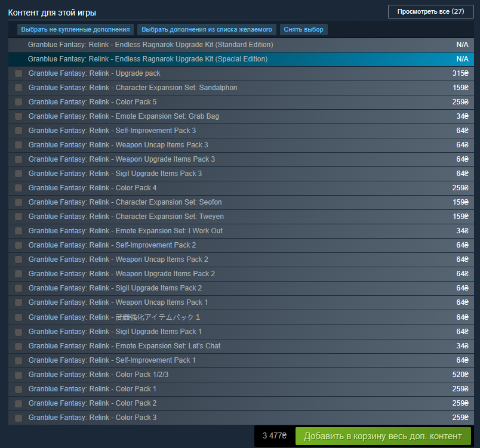Select add-ons from your wishlist

[207, 29]
